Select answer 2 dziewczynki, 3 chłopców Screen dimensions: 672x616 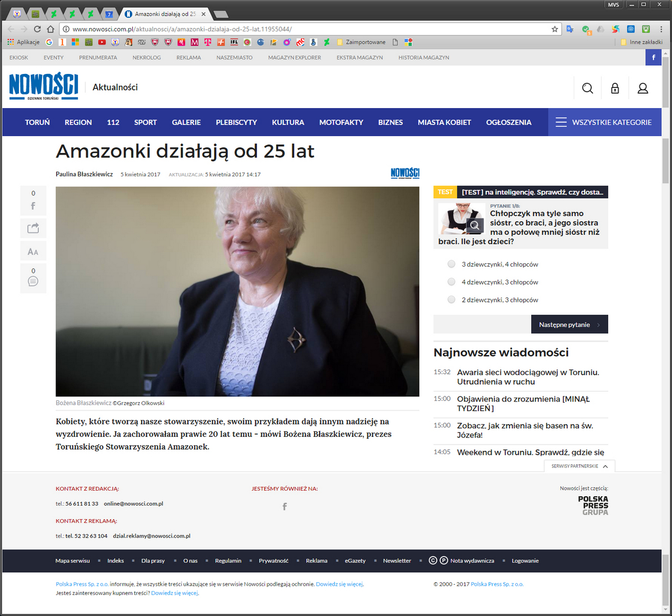point(451,300)
